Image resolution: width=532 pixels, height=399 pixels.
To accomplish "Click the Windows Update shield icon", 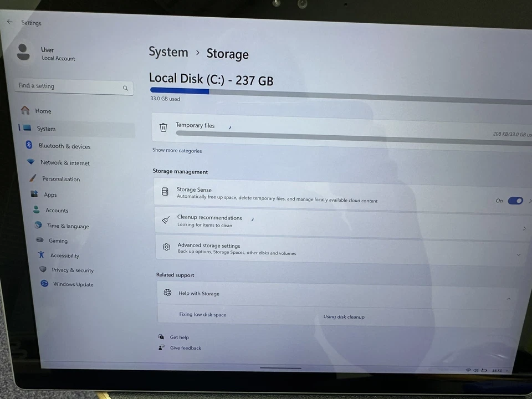I will [44, 284].
